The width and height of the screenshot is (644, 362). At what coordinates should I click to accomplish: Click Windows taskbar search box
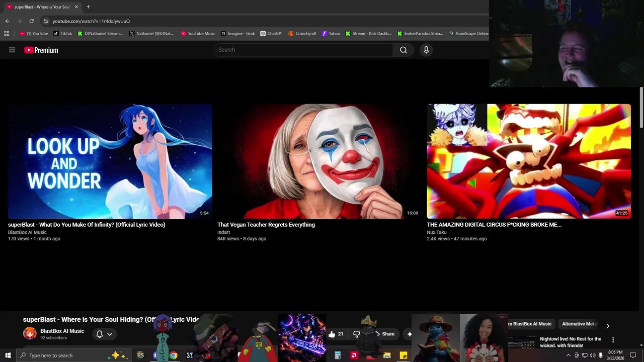[73, 355]
